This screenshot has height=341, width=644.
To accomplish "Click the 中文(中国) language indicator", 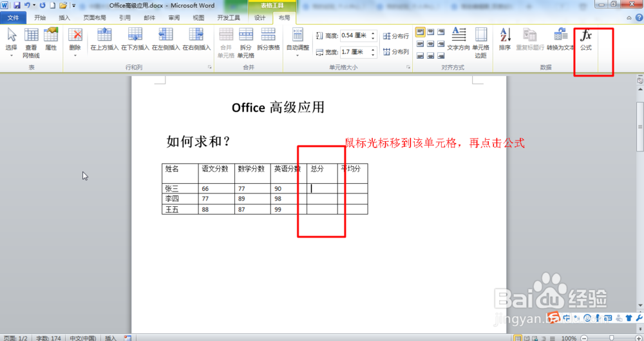I will point(82,338).
